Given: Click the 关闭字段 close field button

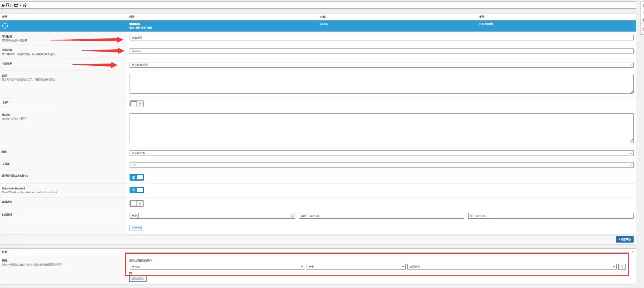Looking at the screenshot, I should pyautogui.click(x=137, y=228).
